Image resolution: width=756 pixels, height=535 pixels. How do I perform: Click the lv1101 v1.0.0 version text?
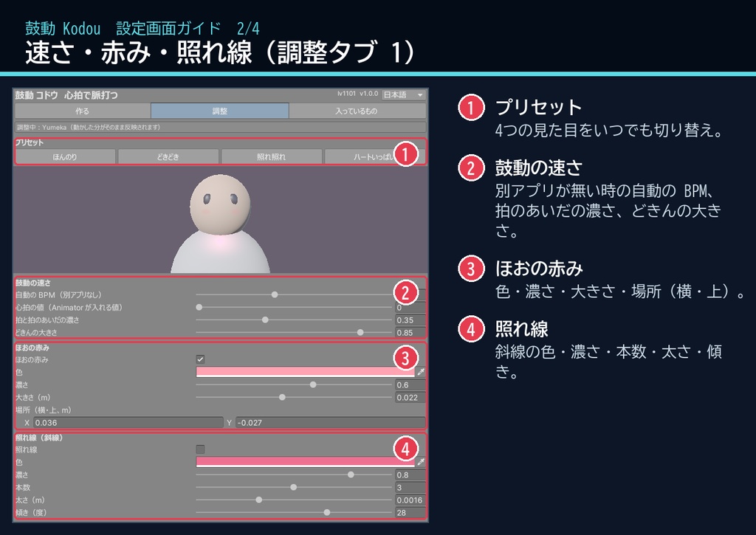[358, 94]
